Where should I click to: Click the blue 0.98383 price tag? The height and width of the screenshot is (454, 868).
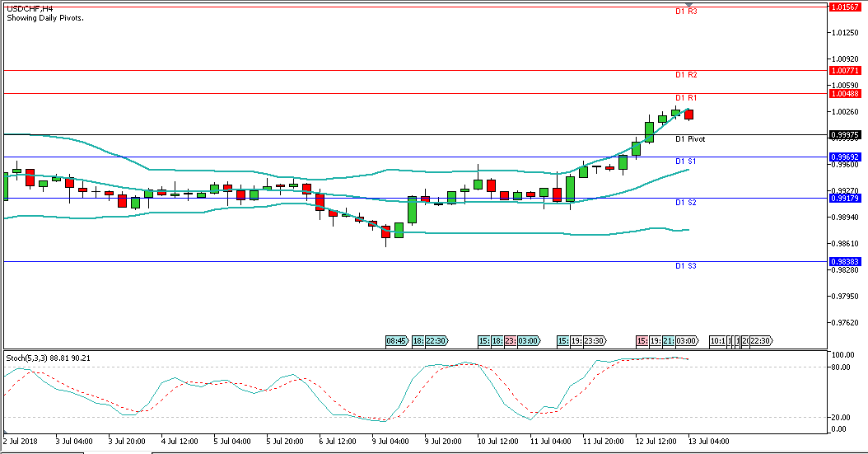tap(847, 262)
